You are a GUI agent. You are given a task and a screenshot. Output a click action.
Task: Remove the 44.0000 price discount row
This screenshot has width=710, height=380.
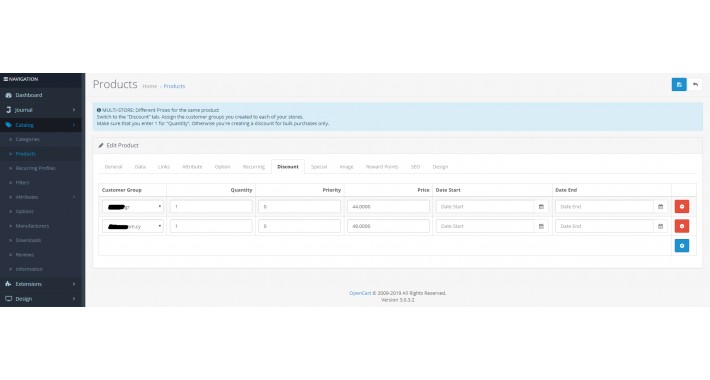pos(681,207)
